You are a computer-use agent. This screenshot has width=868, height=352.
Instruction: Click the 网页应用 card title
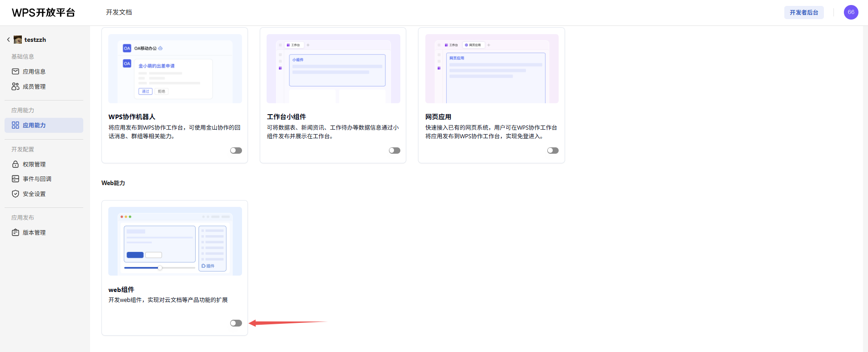click(x=438, y=117)
